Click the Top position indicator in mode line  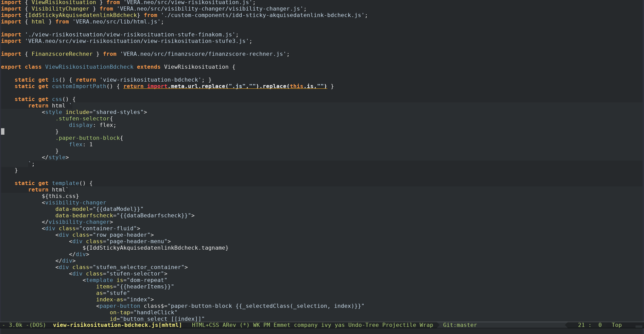tap(616, 325)
